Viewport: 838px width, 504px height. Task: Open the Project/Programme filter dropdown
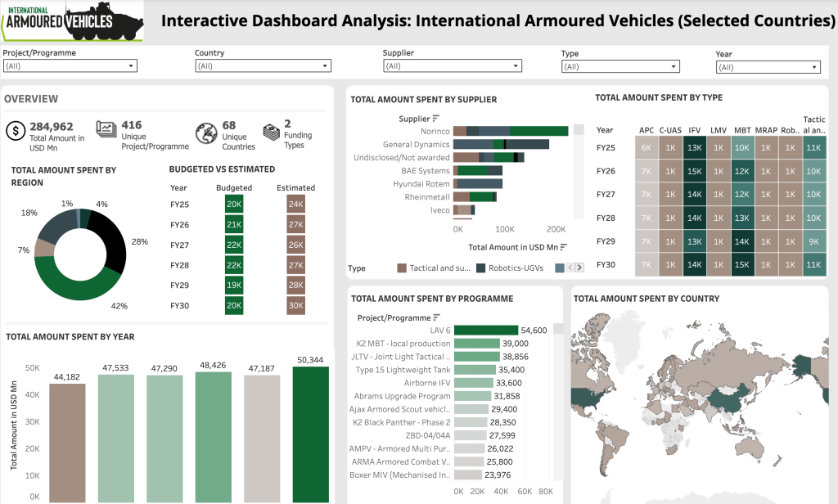(x=70, y=65)
